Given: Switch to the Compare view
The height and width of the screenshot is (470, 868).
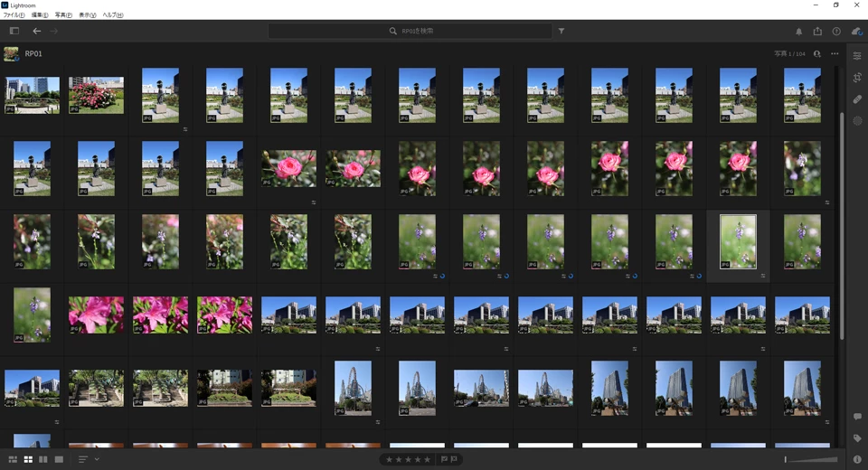Looking at the screenshot, I should coord(43,459).
